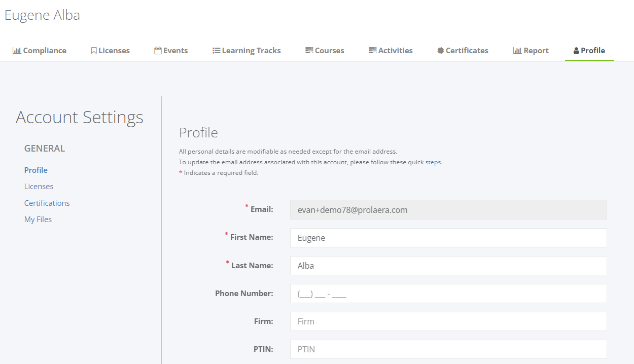Screen dimensions: 634x364
Task: Click the Report chart icon
Action: [x=517, y=51]
